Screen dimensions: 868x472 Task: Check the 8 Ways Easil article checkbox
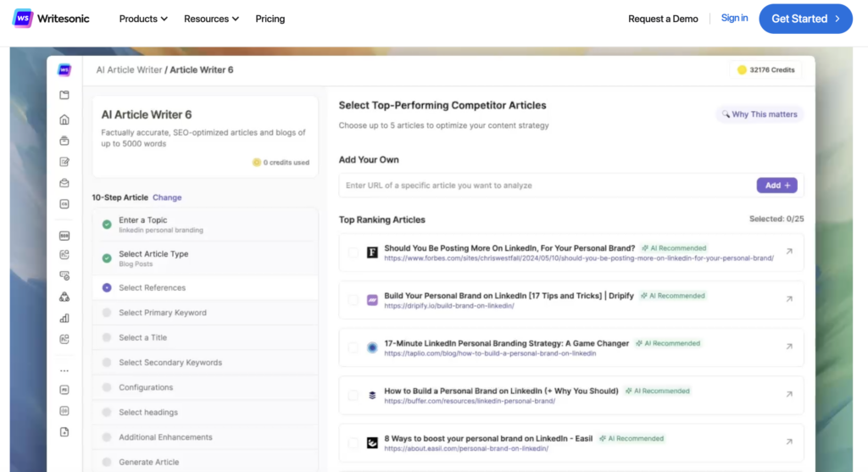[x=353, y=442]
